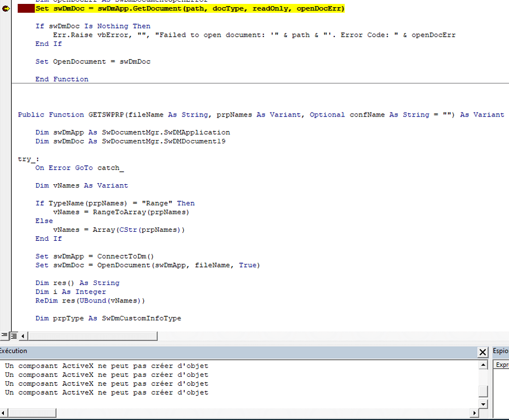The height and width of the screenshot is (420, 509).
Task: Select the Espions watch panel title
Action: pyautogui.click(x=500, y=351)
